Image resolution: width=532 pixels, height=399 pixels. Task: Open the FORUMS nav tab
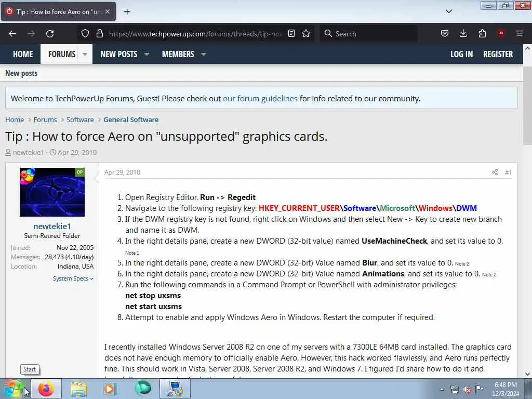click(x=62, y=54)
